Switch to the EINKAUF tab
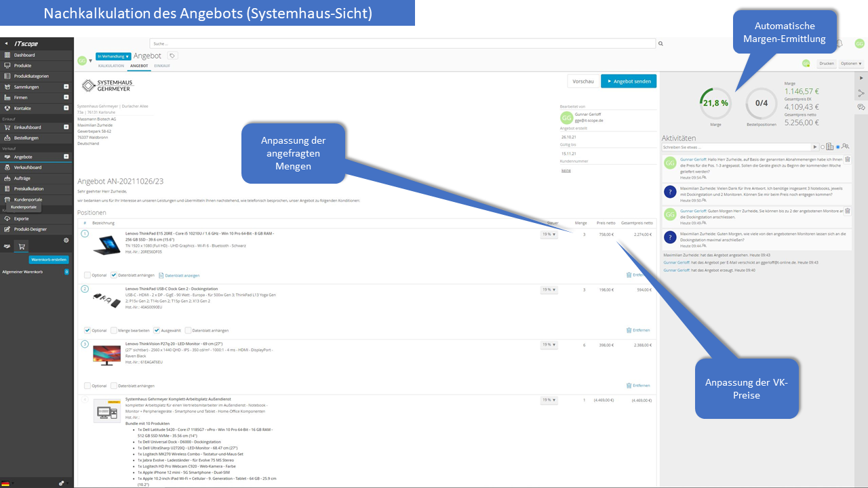868x488 pixels. (x=162, y=66)
